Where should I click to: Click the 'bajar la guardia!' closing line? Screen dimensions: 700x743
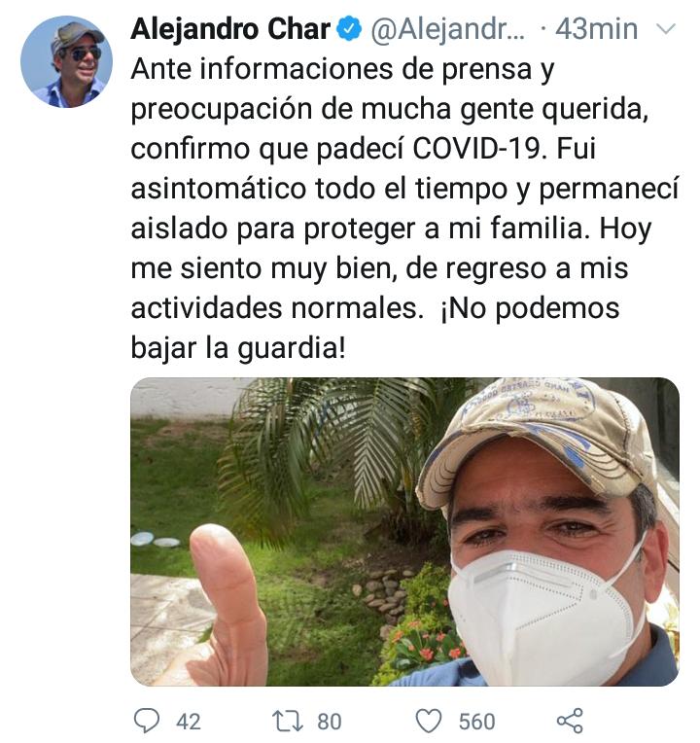[x=238, y=348]
